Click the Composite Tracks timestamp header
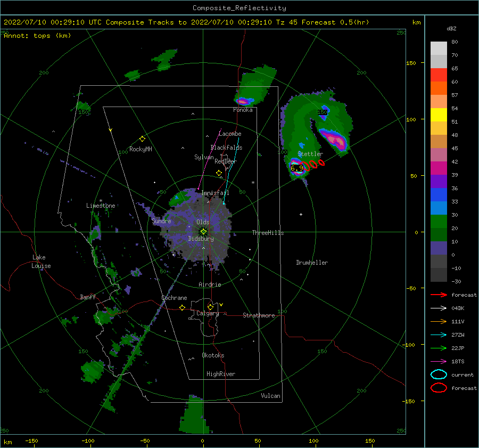The height and width of the screenshot is (448, 479). [x=186, y=22]
